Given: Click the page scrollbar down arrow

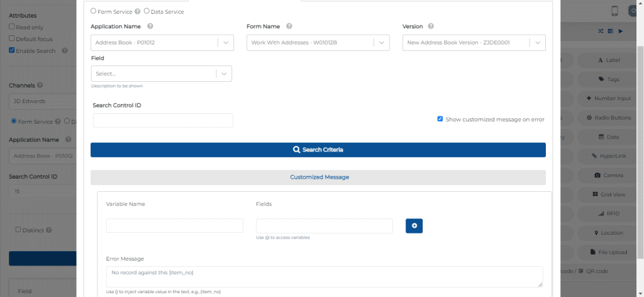Looking at the screenshot, I should point(641,294).
